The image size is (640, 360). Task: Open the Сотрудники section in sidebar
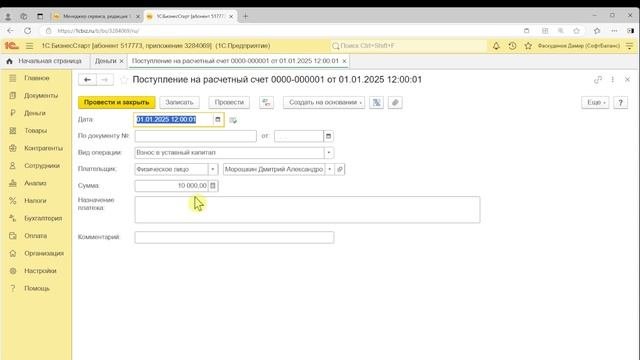[x=36, y=166]
